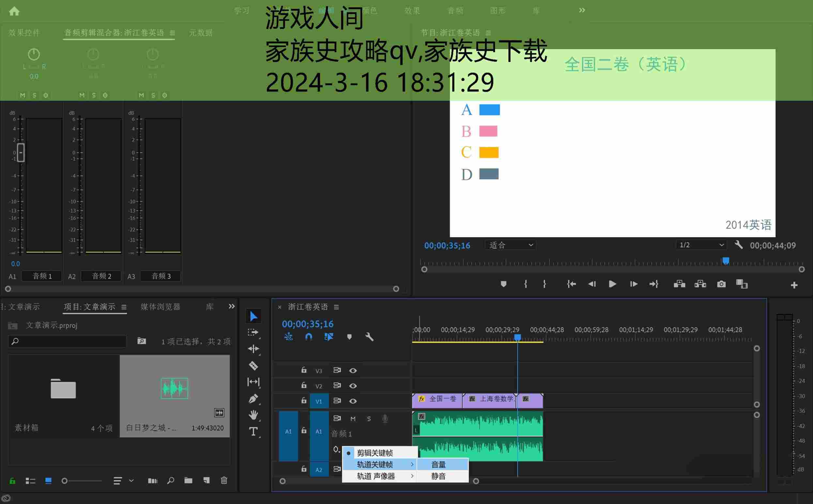Open 浙江卷英语 timeline panel menu

[336, 307]
